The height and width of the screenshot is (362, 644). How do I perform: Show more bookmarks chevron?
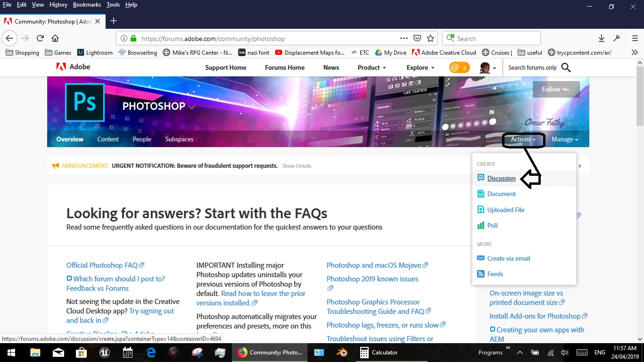pyautogui.click(x=635, y=52)
